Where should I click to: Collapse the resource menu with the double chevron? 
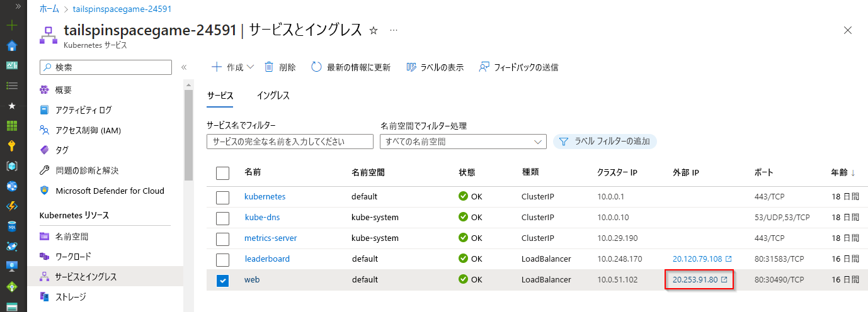[184, 67]
